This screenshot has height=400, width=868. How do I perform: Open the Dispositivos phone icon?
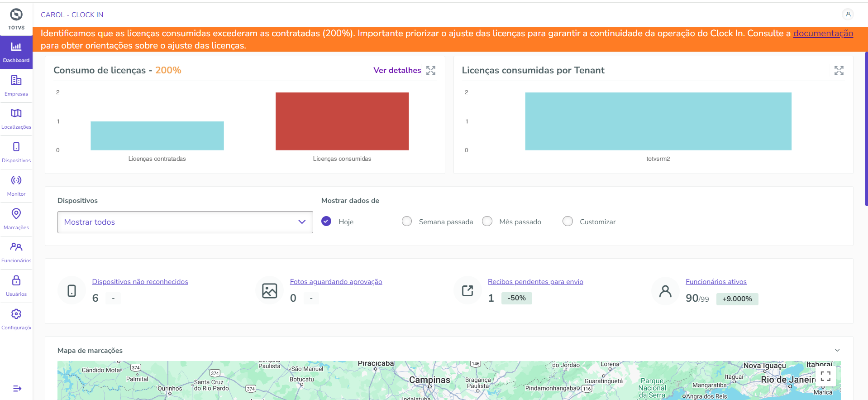point(16,147)
